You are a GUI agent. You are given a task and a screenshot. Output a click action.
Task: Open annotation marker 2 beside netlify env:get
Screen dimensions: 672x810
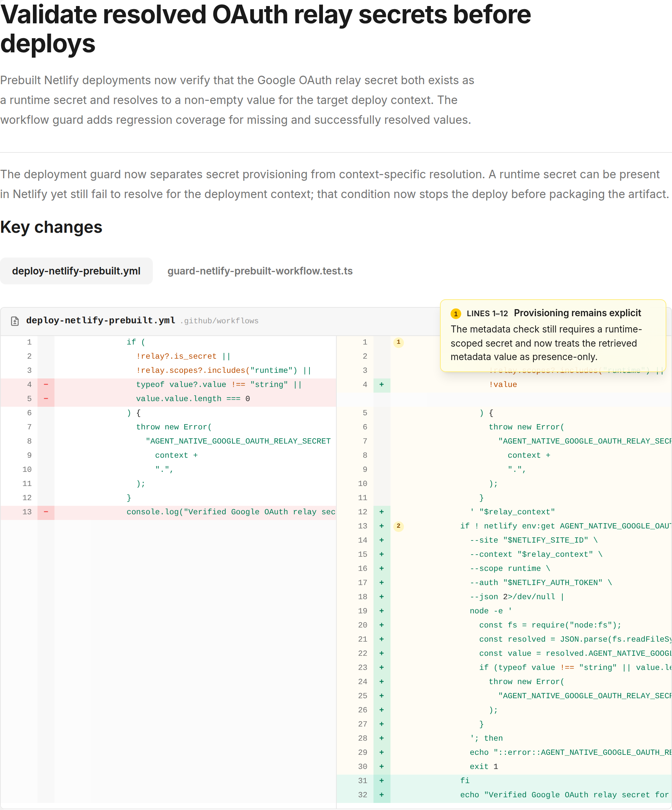399,526
